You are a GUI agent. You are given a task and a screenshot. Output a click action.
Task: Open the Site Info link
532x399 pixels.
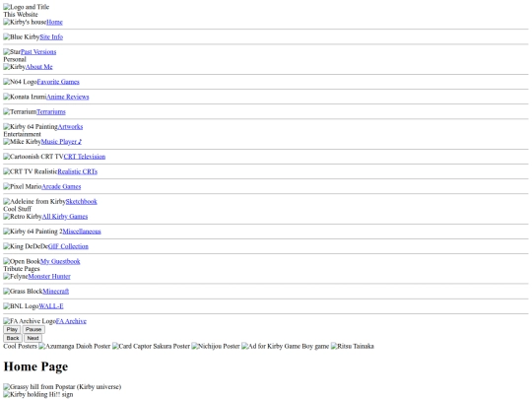(x=51, y=37)
